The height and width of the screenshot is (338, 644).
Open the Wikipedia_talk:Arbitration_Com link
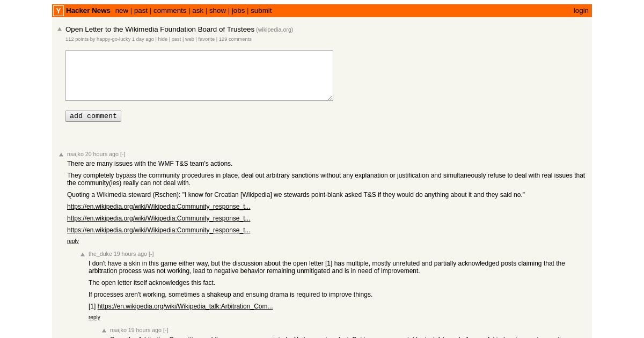coord(185,306)
